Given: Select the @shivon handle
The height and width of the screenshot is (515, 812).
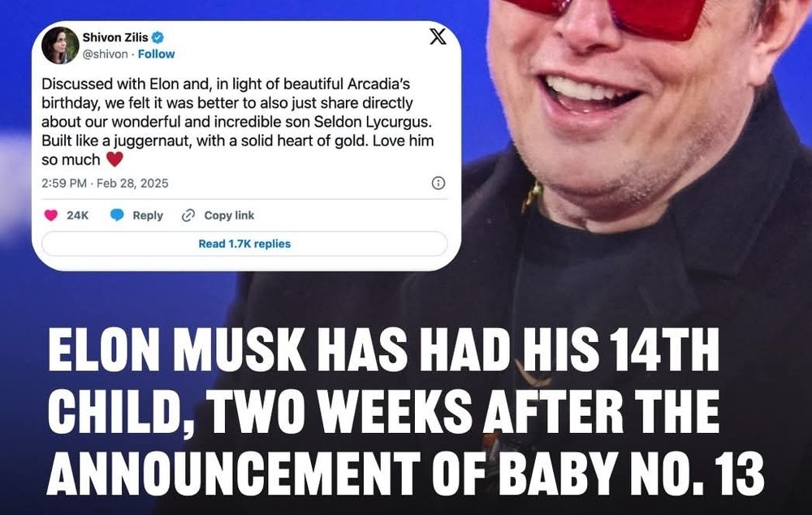Looking at the screenshot, I should [x=105, y=54].
